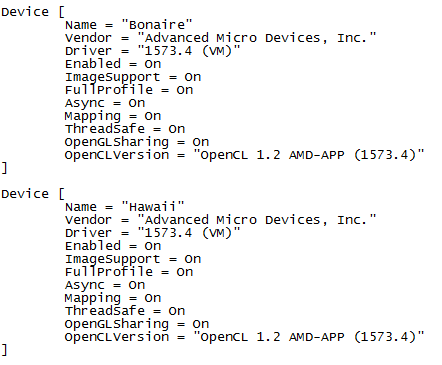This screenshot has width=442, height=365.
Task: Click the "Hawaii" device name value
Action: 153,207
